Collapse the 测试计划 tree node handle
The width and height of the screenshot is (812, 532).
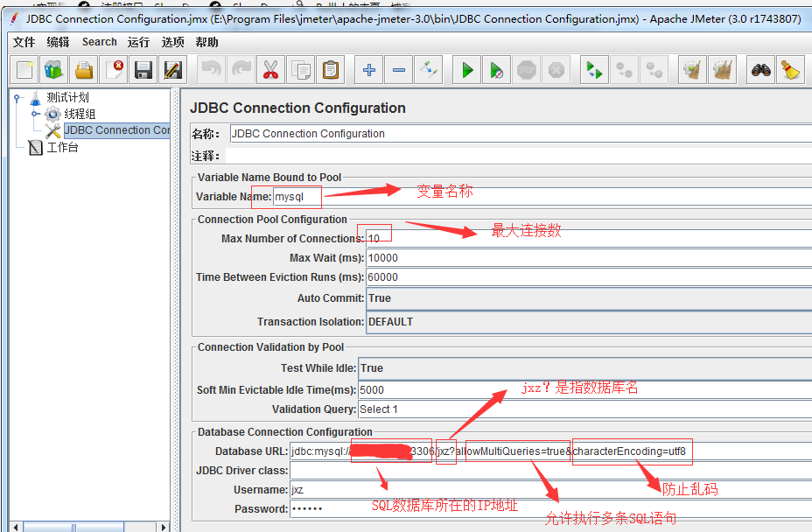pyautogui.click(x=17, y=97)
